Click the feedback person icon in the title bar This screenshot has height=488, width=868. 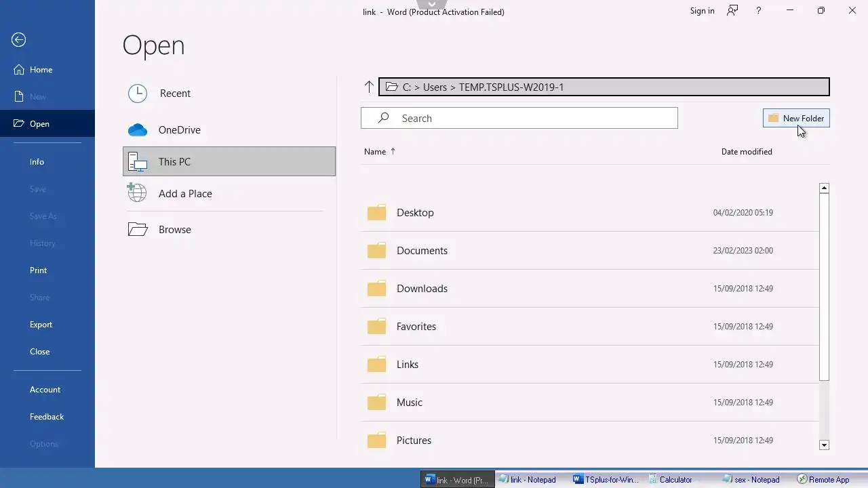[x=732, y=11]
